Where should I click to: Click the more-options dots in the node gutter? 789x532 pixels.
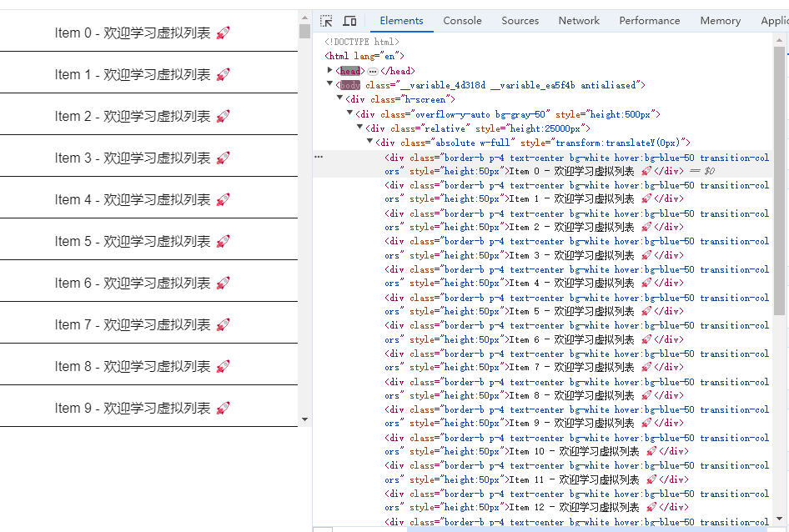317,157
